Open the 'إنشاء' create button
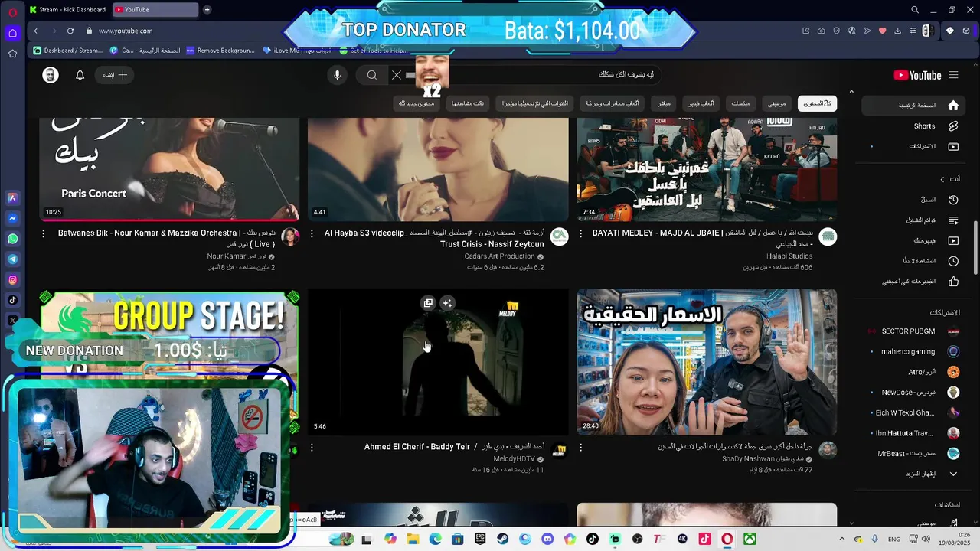980x551 pixels. click(115, 75)
